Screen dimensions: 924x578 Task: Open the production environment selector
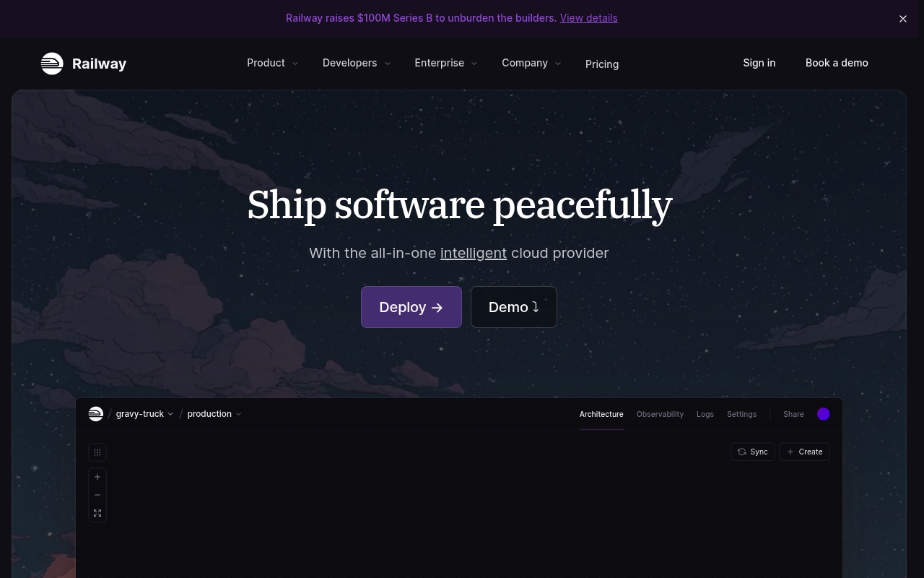point(214,414)
